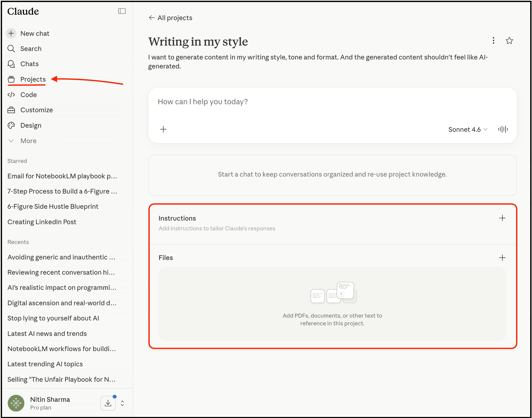Open Latest trending AI topics chat

[45, 364]
